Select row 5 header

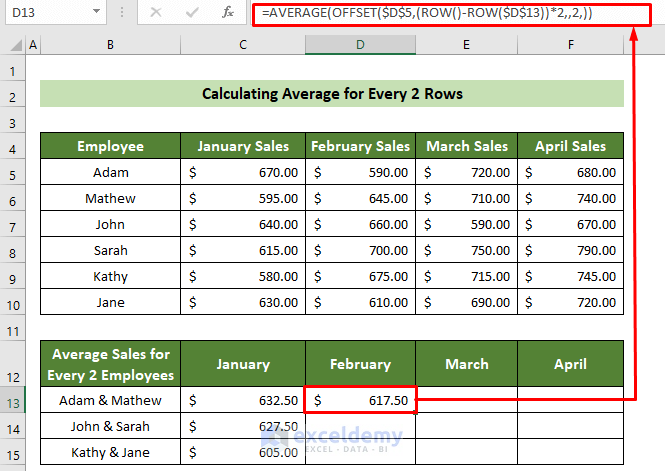[13, 172]
